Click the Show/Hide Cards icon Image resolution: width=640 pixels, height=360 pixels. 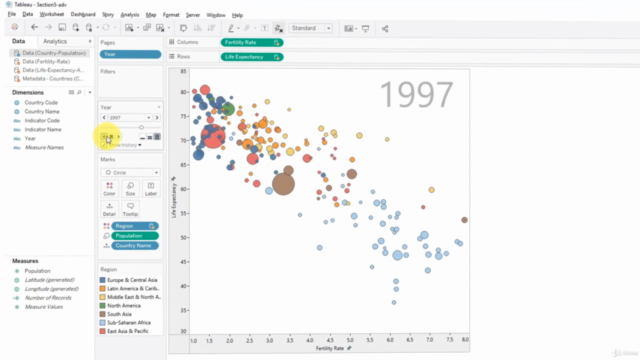click(x=349, y=28)
